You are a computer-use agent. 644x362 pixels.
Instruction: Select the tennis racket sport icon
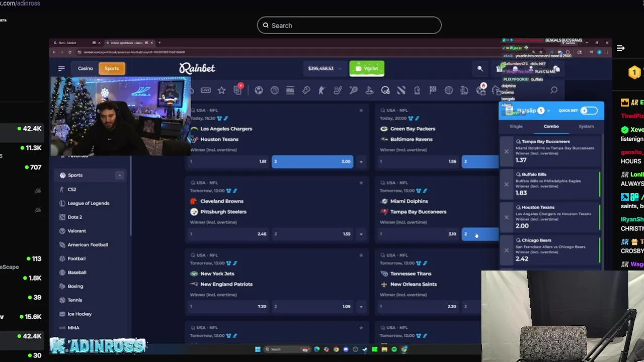pyautogui.click(x=354, y=90)
